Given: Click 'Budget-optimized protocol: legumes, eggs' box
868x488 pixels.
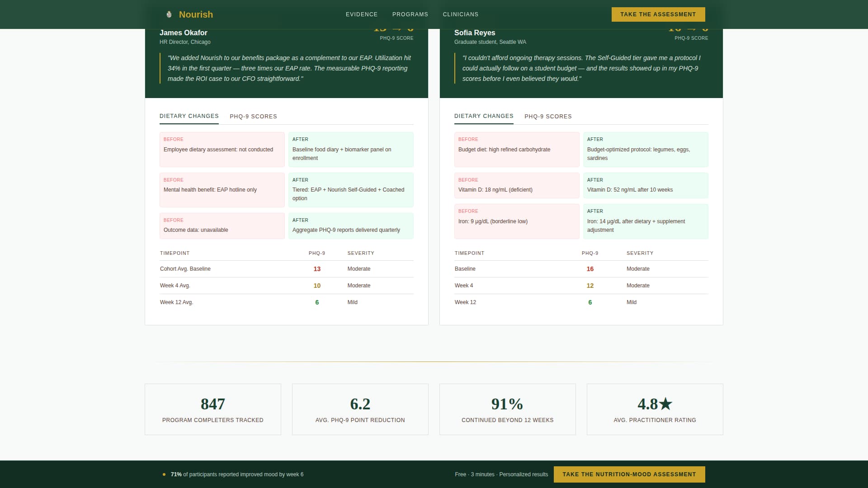Looking at the screenshot, I should (646, 150).
